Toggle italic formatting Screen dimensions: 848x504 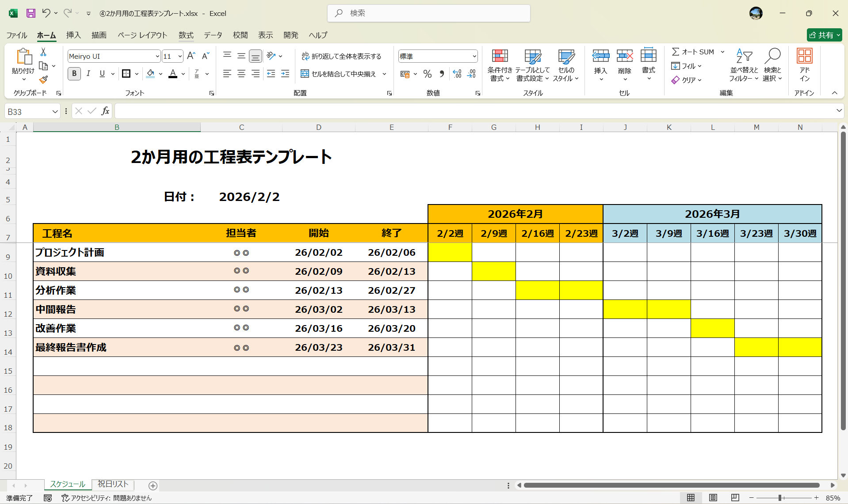(x=88, y=74)
